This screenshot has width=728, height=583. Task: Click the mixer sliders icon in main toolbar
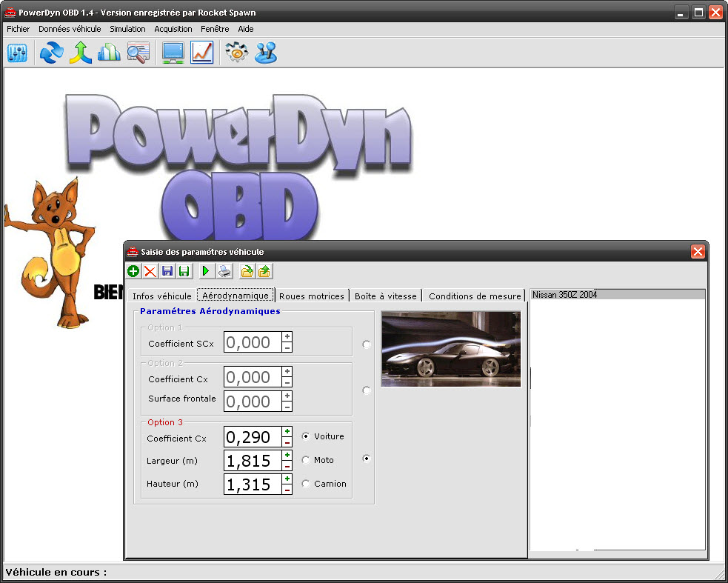coord(18,53)
